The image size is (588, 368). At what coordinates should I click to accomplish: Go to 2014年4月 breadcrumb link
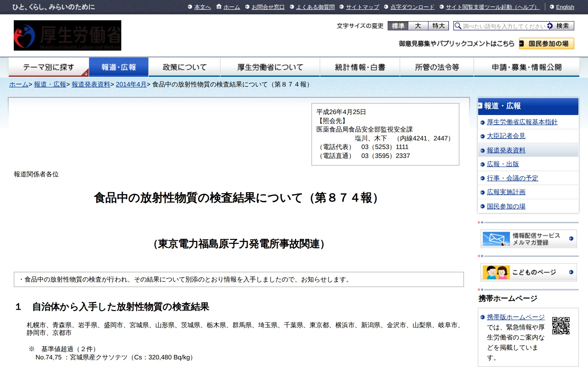131,84
